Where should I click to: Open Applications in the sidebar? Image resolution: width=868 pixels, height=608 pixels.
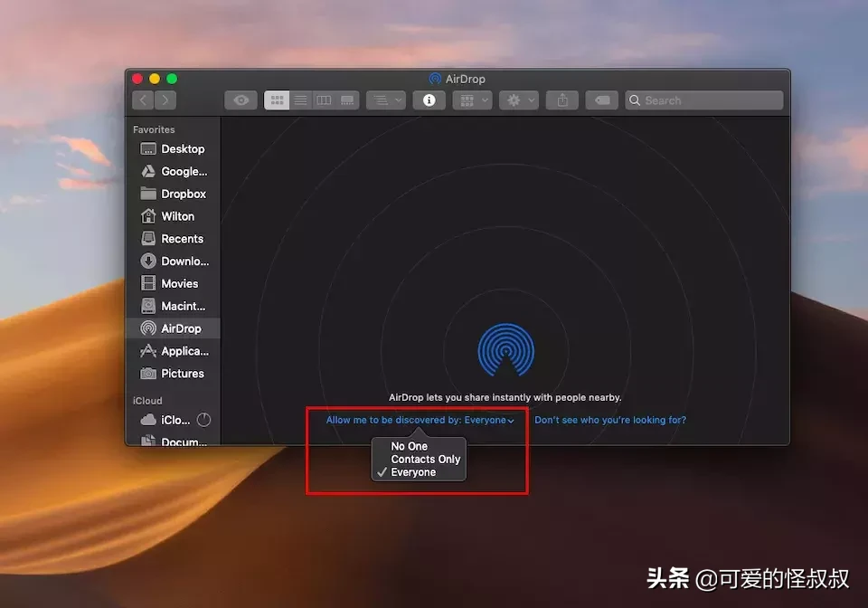(174, 351)
